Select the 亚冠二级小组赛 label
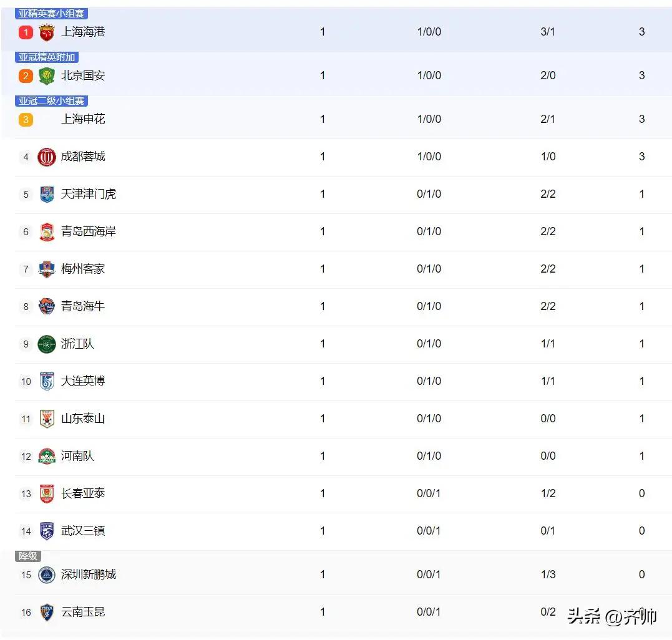 coord(51,100)
